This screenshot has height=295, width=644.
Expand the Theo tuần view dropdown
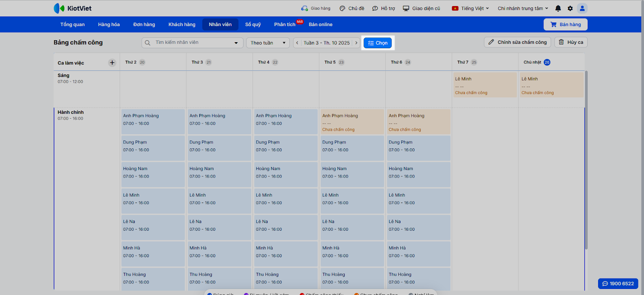268,43
